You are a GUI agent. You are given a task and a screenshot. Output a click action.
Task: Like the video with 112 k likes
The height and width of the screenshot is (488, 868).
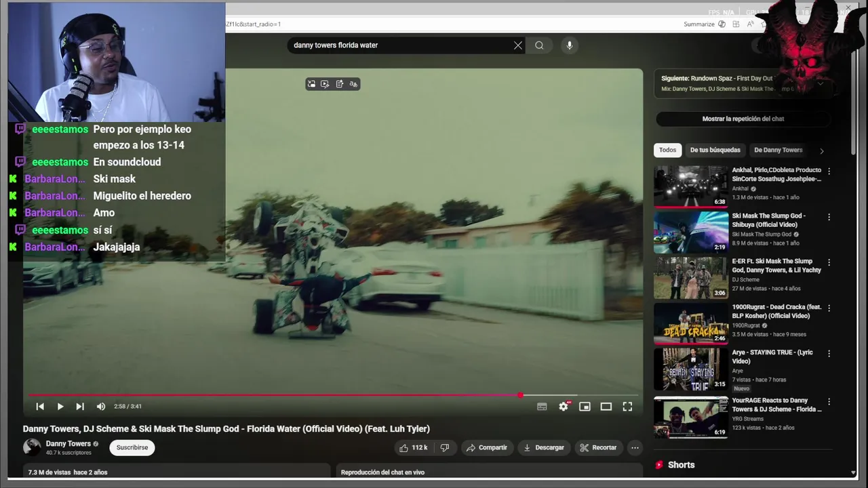pyautogui.click(x=413, y=447)
